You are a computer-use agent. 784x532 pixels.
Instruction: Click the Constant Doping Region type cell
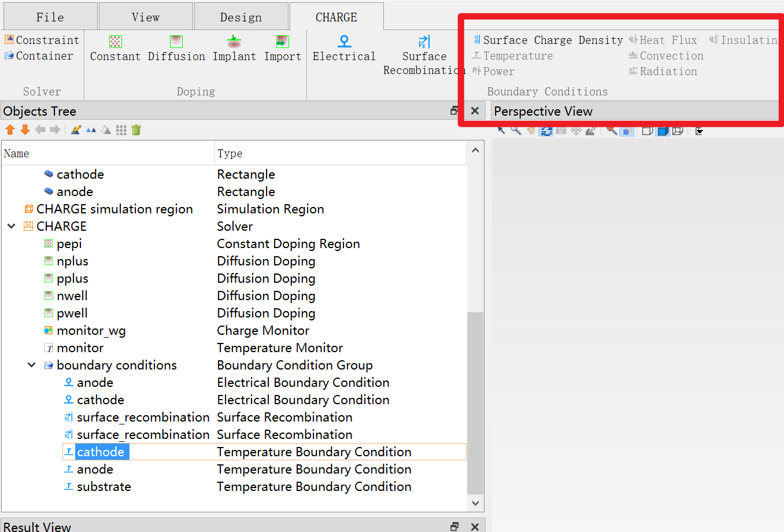pyautogui.click(x=289, y=243)
